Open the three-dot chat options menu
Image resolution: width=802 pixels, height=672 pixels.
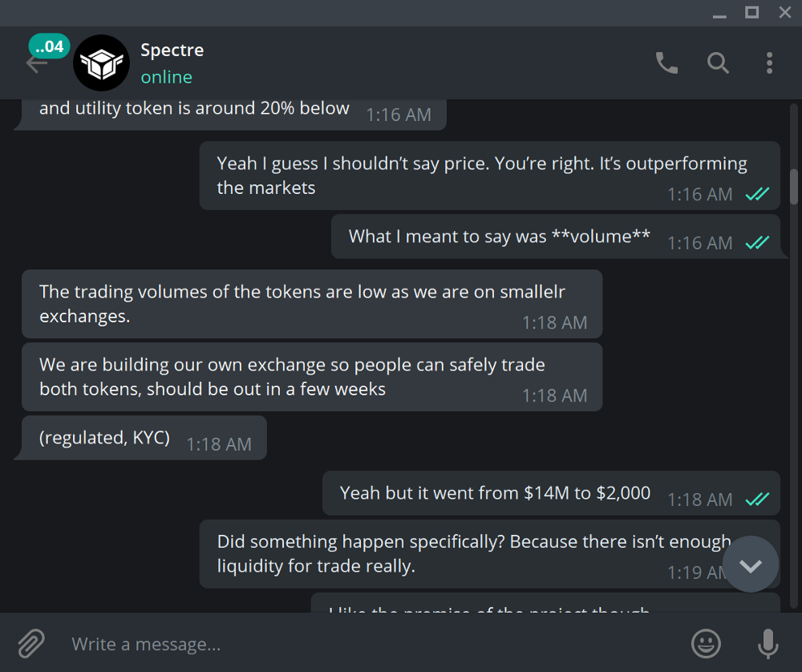pyautogui.click(x=769, y=63)
